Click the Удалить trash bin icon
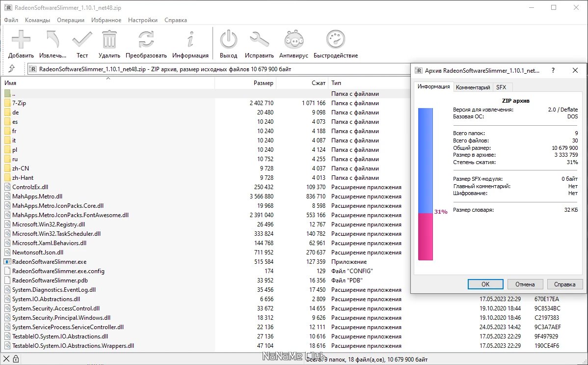 109,40
